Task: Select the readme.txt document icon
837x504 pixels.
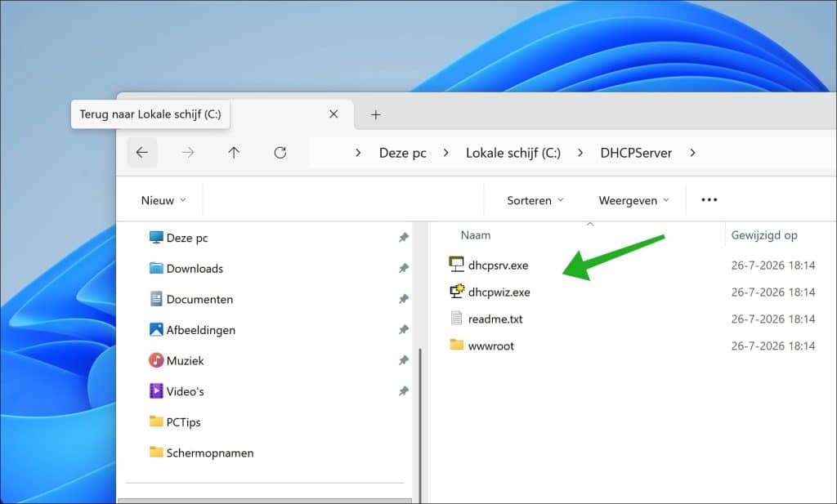Action: (x=456, y=319)
